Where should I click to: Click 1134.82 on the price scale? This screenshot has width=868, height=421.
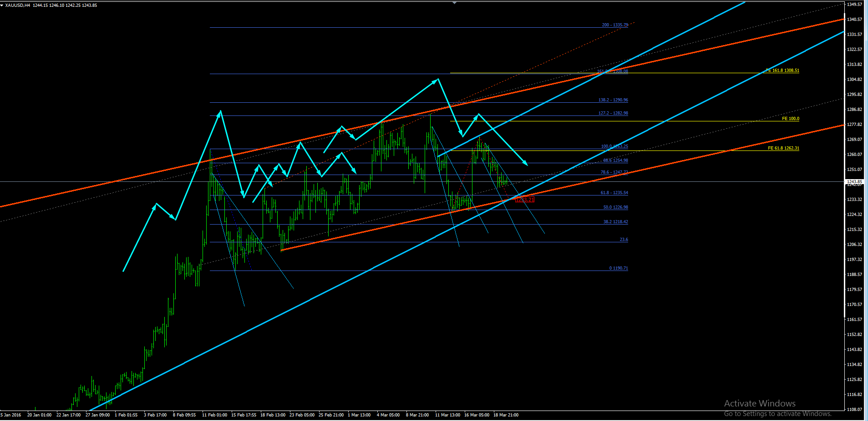point(854,365)
